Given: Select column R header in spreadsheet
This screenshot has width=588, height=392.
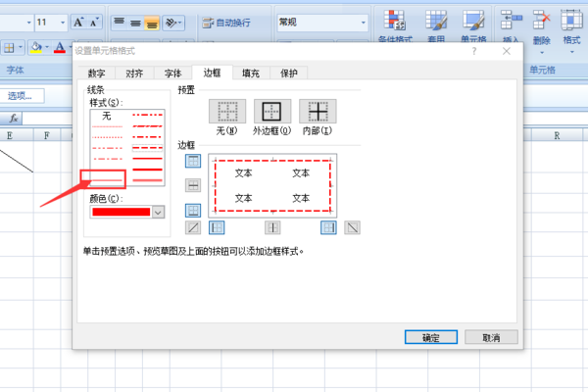Looking at the screenshot, I should point(557,135).
